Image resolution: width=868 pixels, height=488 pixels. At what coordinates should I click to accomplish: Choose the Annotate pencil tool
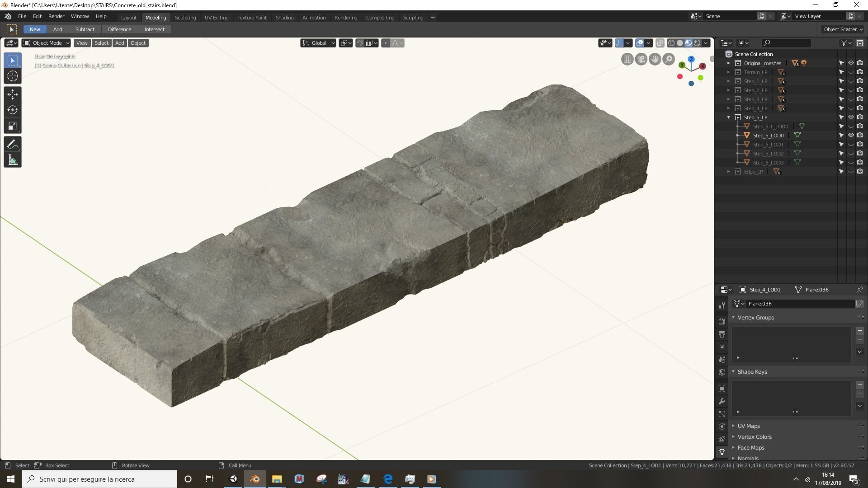coord(13,144)
